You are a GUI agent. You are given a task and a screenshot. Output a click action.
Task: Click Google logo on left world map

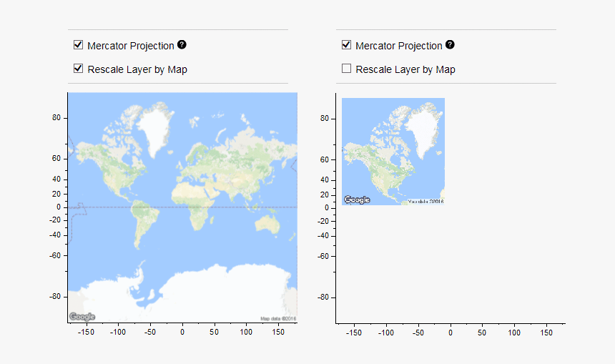82,317
